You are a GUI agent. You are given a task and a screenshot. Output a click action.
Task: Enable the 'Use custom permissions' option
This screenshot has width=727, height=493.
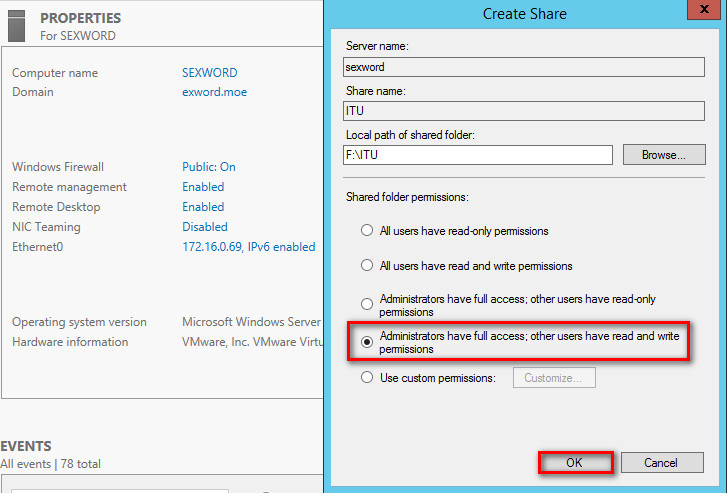[367, 378]
